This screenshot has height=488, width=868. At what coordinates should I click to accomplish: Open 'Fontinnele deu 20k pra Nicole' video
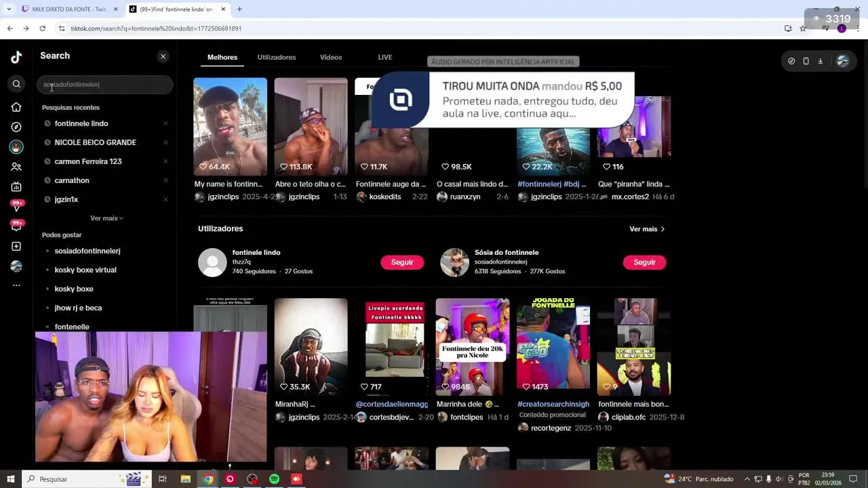click(472, 347)
